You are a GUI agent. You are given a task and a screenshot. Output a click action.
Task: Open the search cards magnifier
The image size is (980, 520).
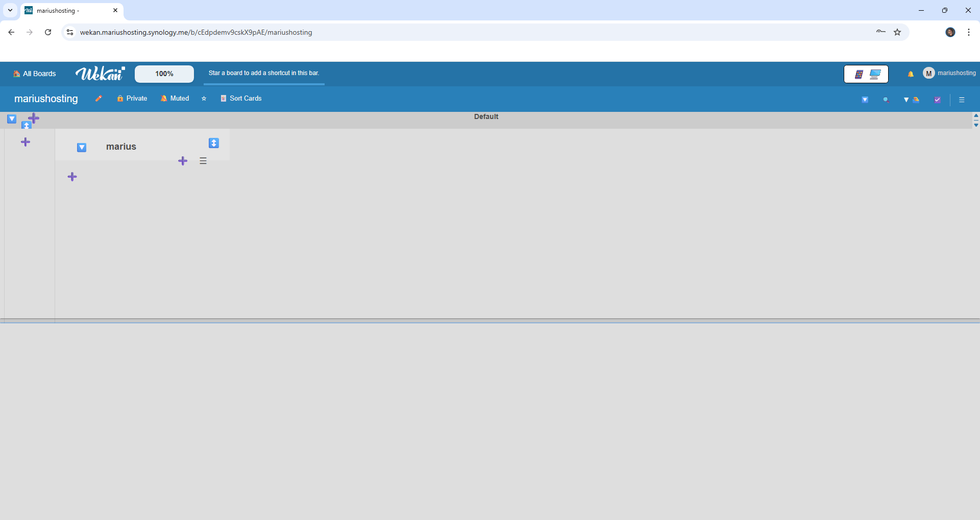click(886, 99)
